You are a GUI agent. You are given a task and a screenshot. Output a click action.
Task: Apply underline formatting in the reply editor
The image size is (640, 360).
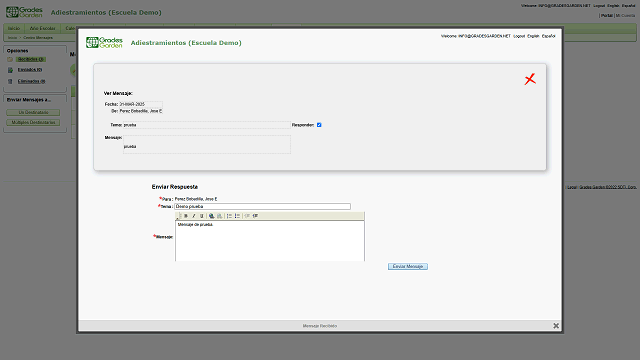click(x=201, y=216)
